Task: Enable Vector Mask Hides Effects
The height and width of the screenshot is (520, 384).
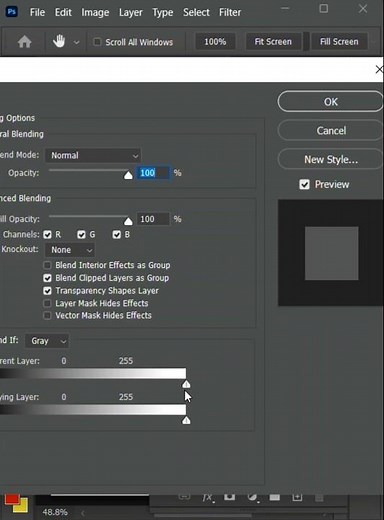Action: [47, 315]
